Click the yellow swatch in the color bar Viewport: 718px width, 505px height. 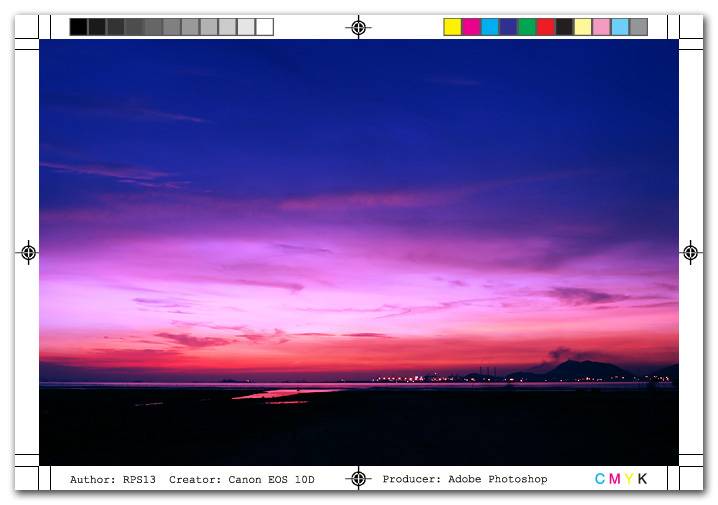[452, 27]
